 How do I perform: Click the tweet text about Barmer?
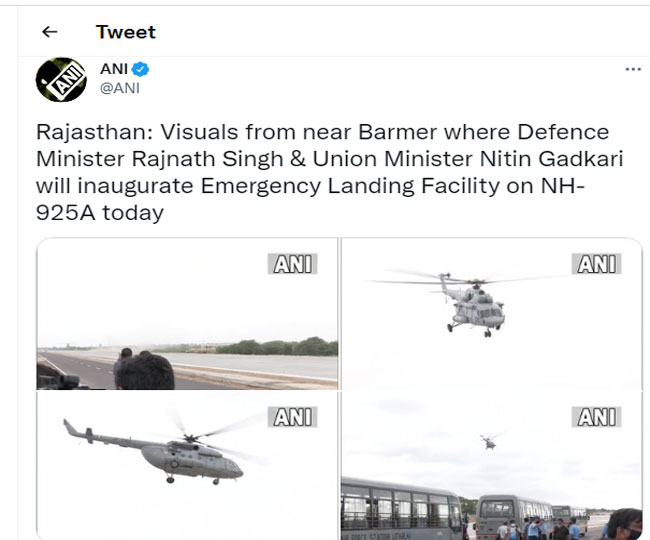click(330, 172)
